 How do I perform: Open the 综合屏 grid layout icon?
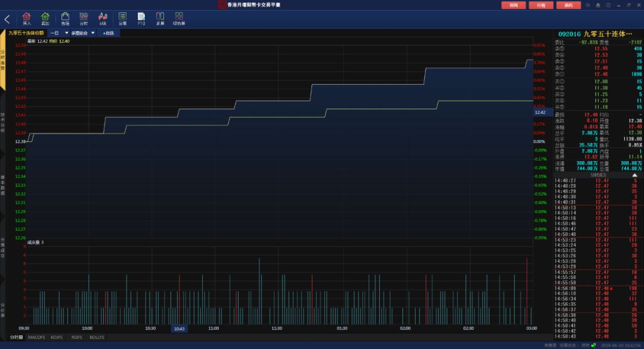179,18
